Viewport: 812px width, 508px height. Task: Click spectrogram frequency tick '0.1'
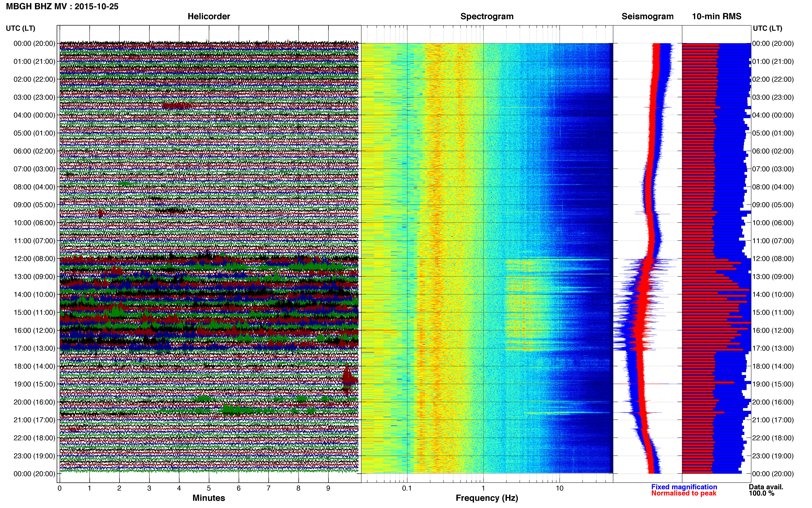click(407, 488)
